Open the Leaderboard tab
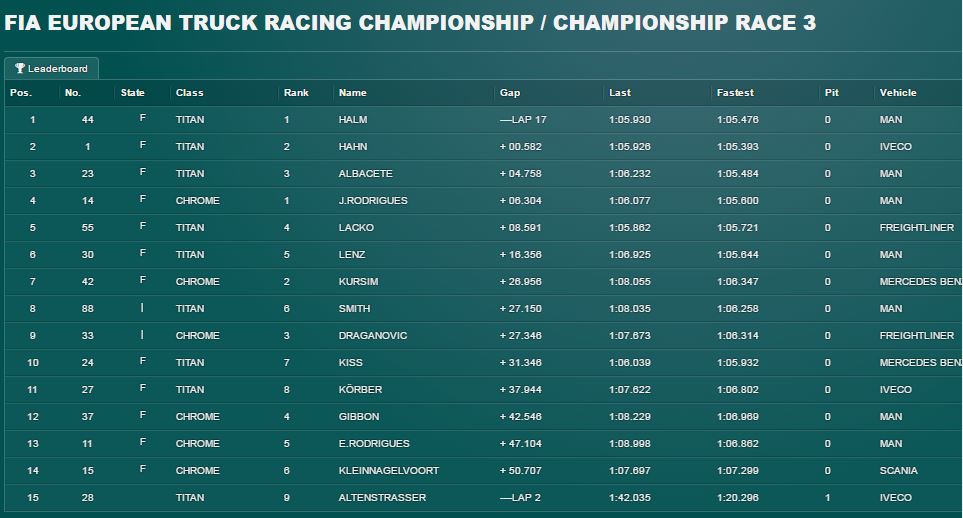 tap(52, 69)
